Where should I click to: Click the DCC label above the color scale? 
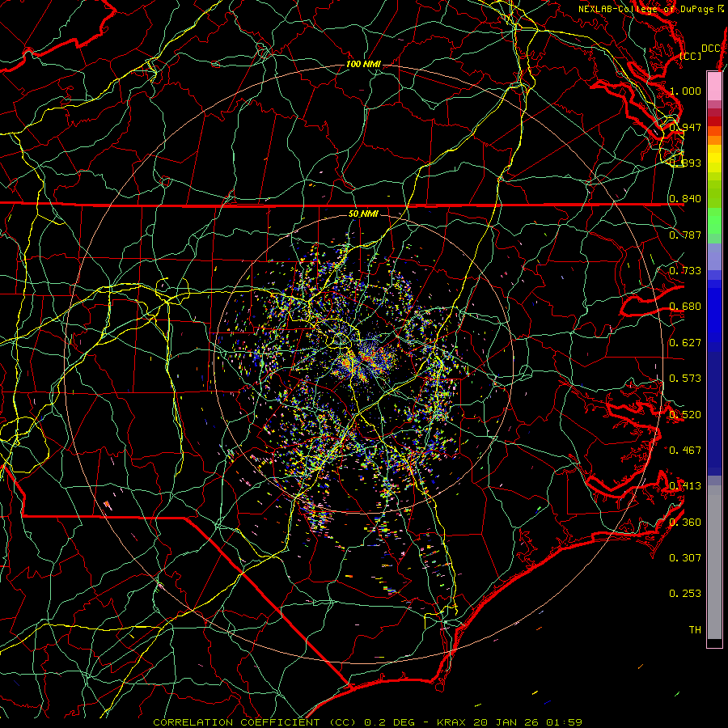click(711, 49)
